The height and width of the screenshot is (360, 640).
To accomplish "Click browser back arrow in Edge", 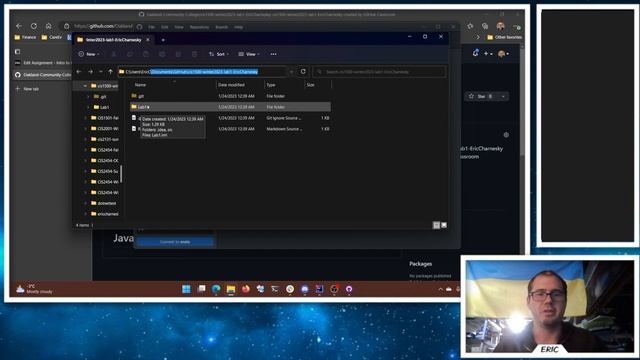I will click(x=19, y=26).
